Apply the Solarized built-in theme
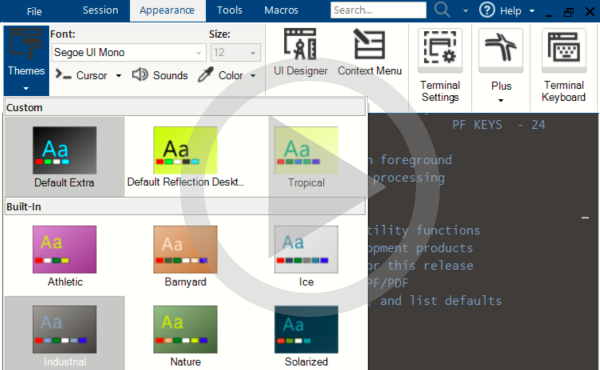600x370 pixels. [x=306, y=336]
